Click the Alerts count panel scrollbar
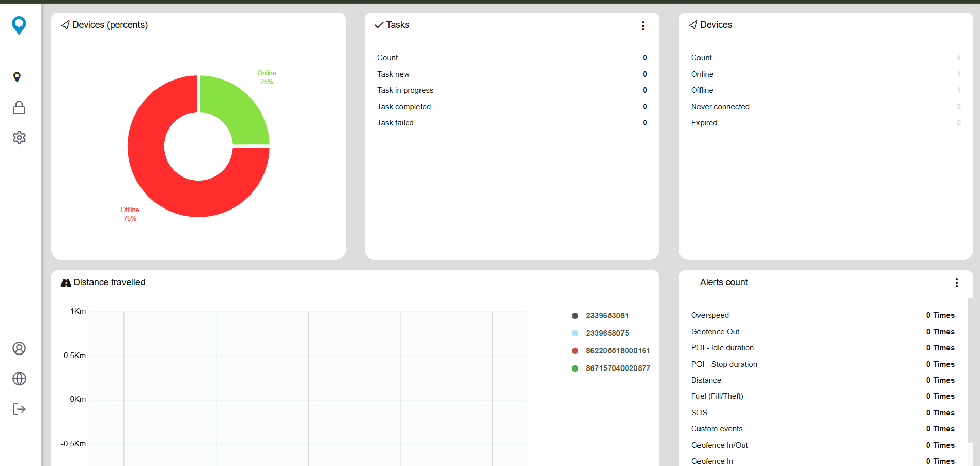This screenshot has width=980, height=466. click(x=970, y=371)
